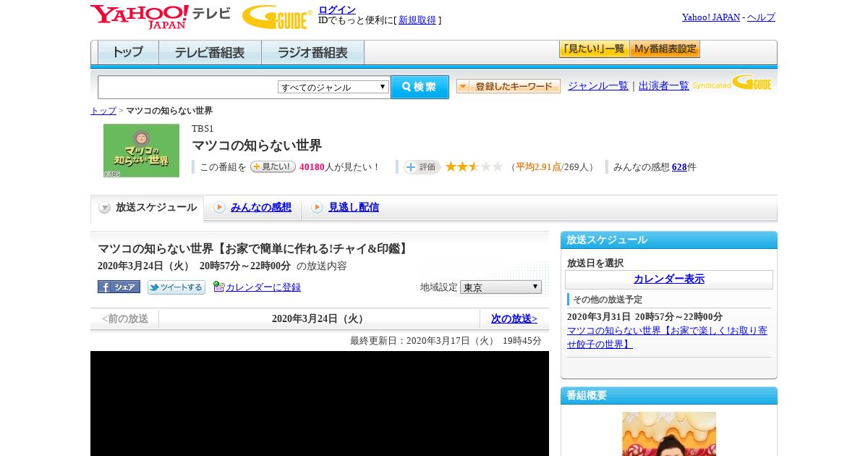
Task: Go to the トップ navigation tab
Action: (x=128, y=53)
